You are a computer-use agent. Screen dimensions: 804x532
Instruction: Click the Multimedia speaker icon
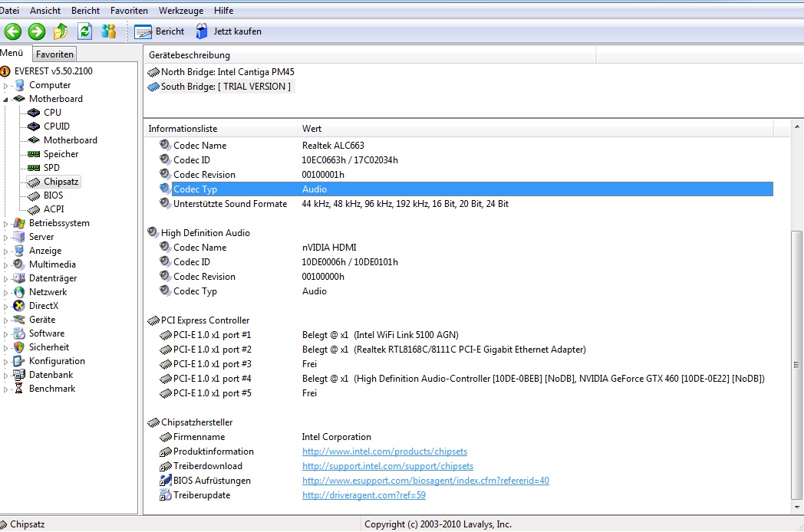click(x=19, y=264)
